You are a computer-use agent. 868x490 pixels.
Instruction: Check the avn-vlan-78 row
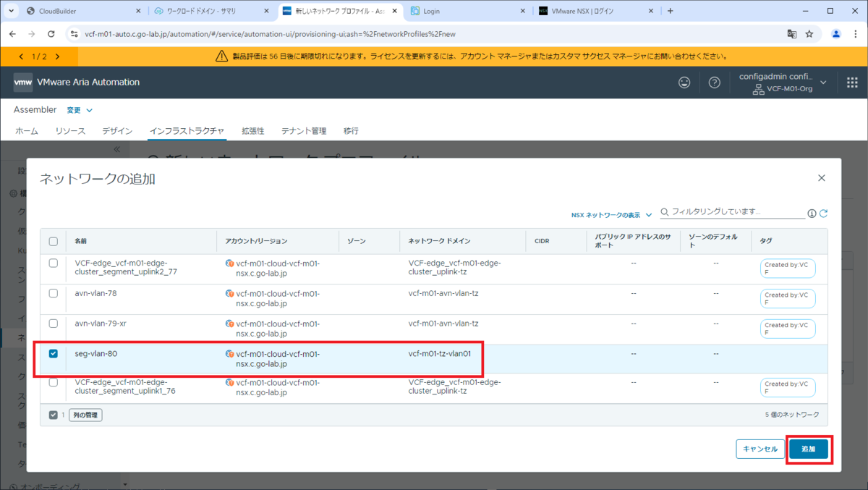coord(53,293)
